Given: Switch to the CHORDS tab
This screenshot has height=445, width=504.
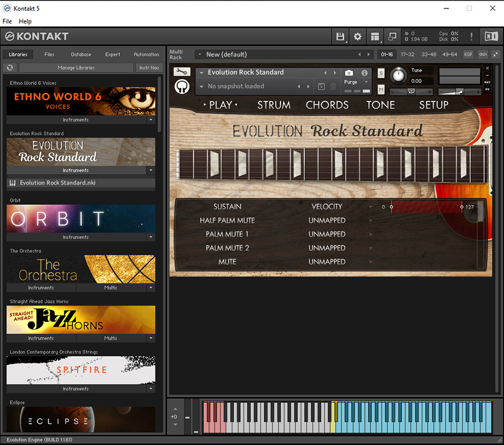Looking at the screenshot, I should click(x=327, y=105).
